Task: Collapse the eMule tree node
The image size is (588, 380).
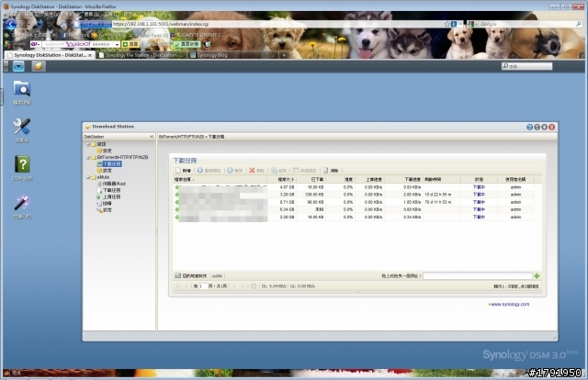Action: click(x=88, y=177)
